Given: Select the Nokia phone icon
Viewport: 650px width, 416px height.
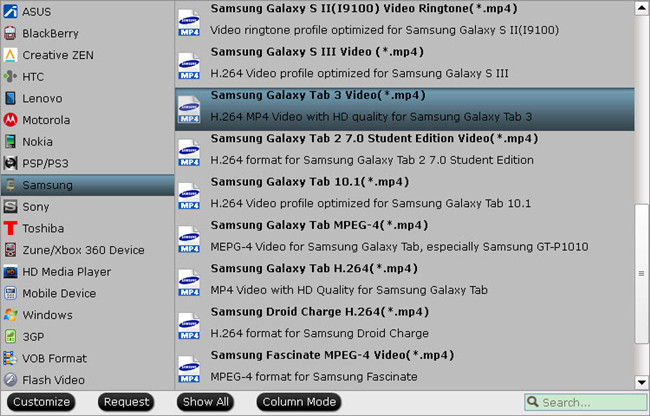Looking at the screenshot, I should [10, 141].
